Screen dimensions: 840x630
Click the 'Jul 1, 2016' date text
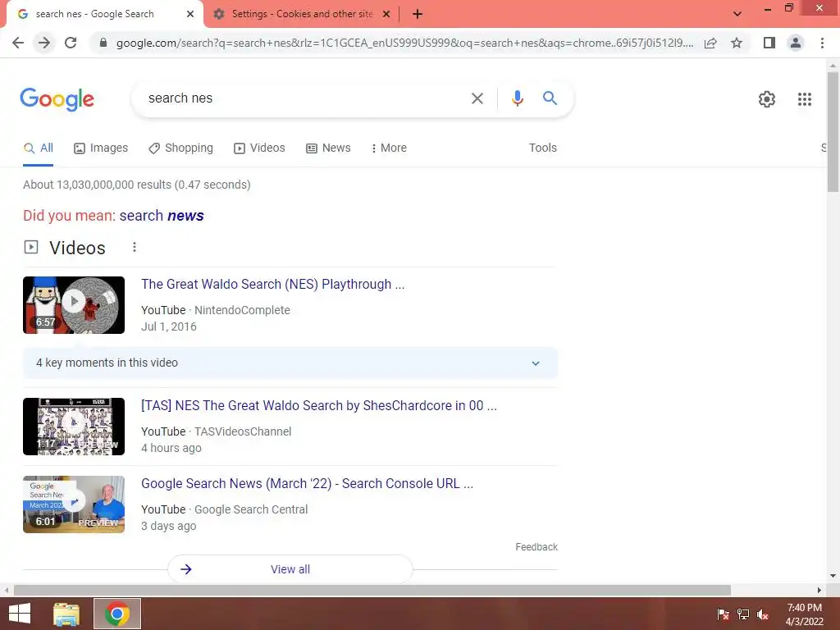click(x=169, y=326)
